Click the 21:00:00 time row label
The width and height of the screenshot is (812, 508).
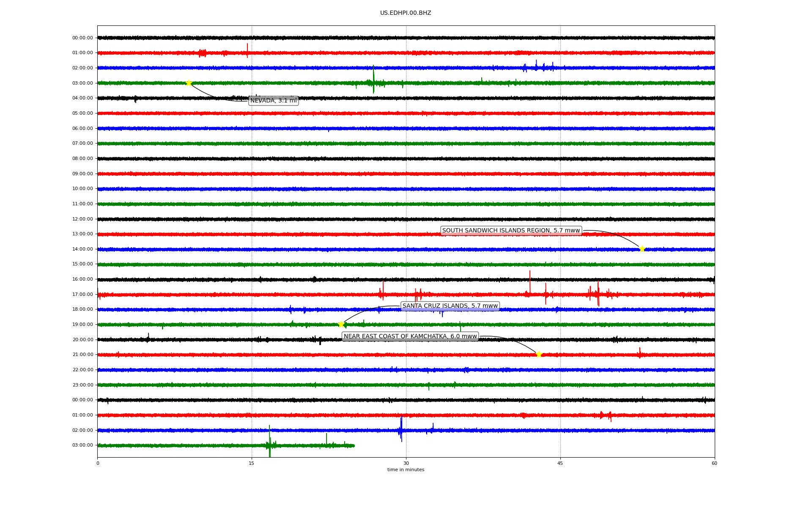pos(82,355)
